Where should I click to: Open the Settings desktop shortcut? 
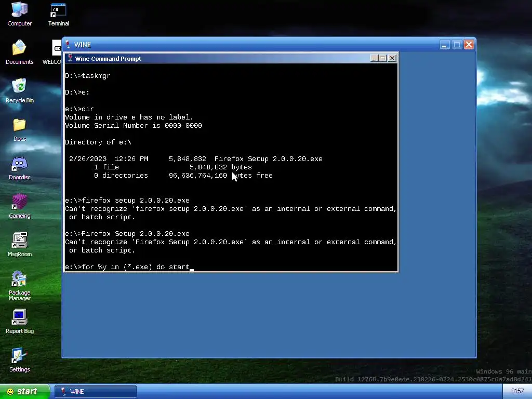click(19, 360)
